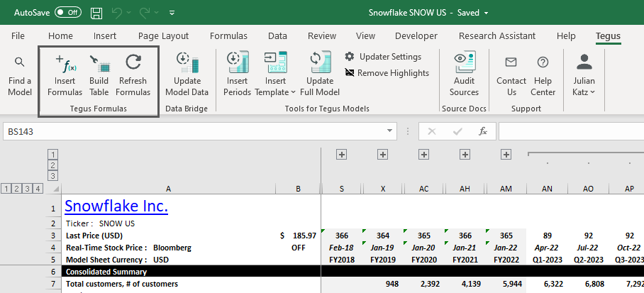The image size is (644, 293).
Task: Click Insert Formulas in Tegus Formulas
Action: click(x=65, y=77)
